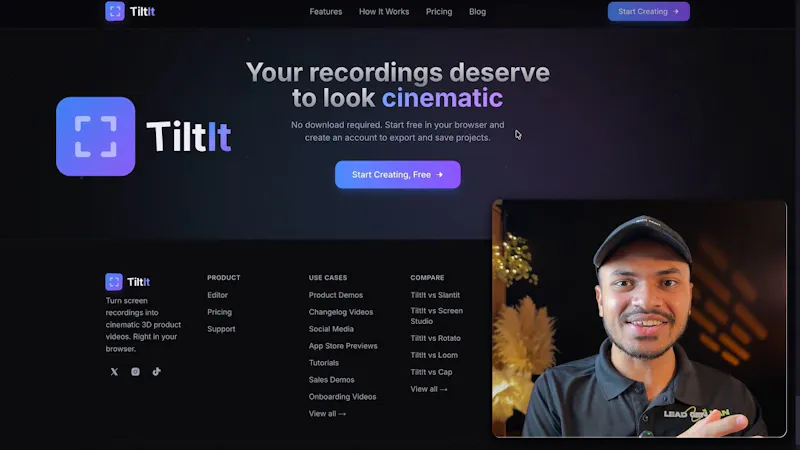
Task: Click Start Creating, Free button
Action: tap(397, 174)
